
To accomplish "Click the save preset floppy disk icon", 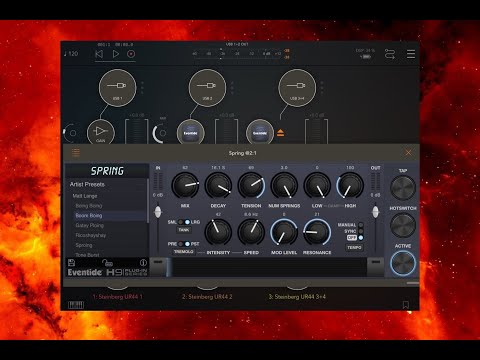I will [x=71, y=262].
